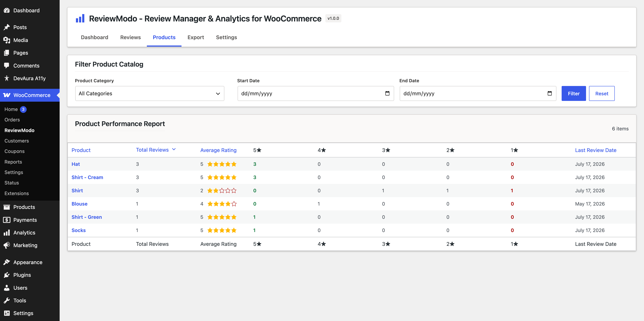Screen dimensions: 644x321
Task: Sort by Total Reviews header text
Action: (x=152, y=150)
